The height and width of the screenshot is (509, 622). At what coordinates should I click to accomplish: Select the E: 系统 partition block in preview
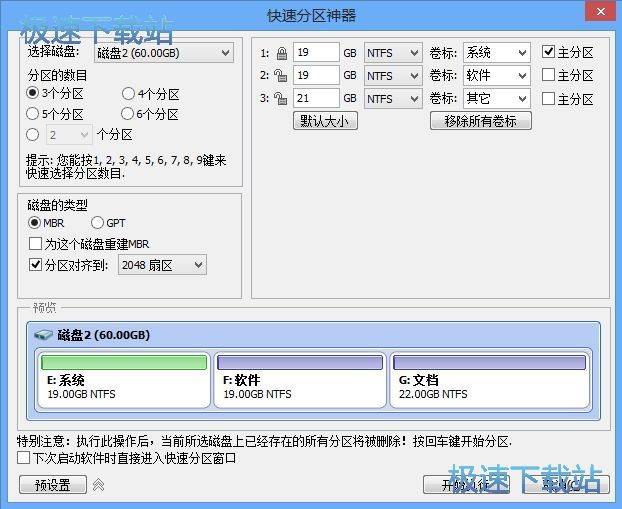[123, 380]
